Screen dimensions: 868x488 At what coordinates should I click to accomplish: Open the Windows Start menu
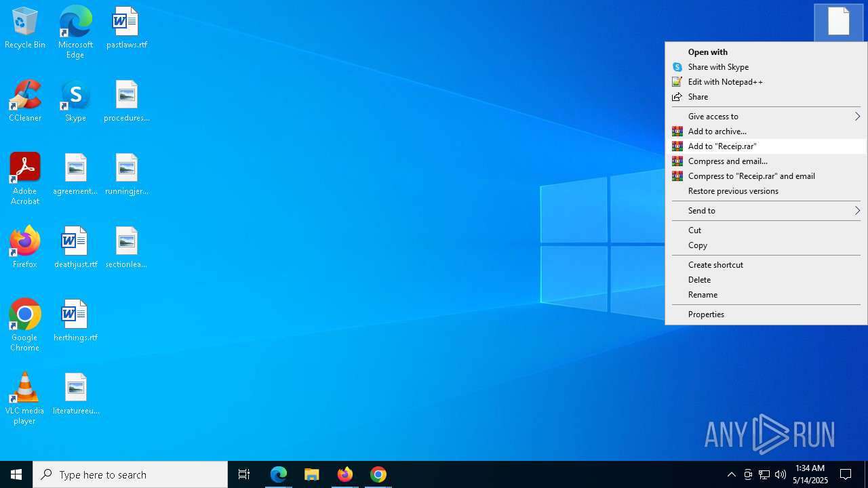(16, 474)
